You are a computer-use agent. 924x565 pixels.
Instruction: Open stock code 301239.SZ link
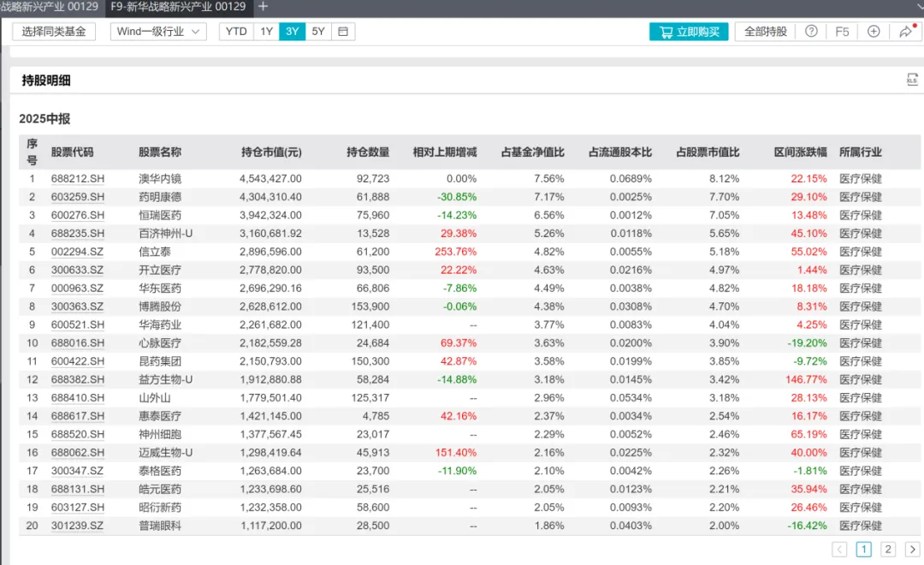point(77,526)
